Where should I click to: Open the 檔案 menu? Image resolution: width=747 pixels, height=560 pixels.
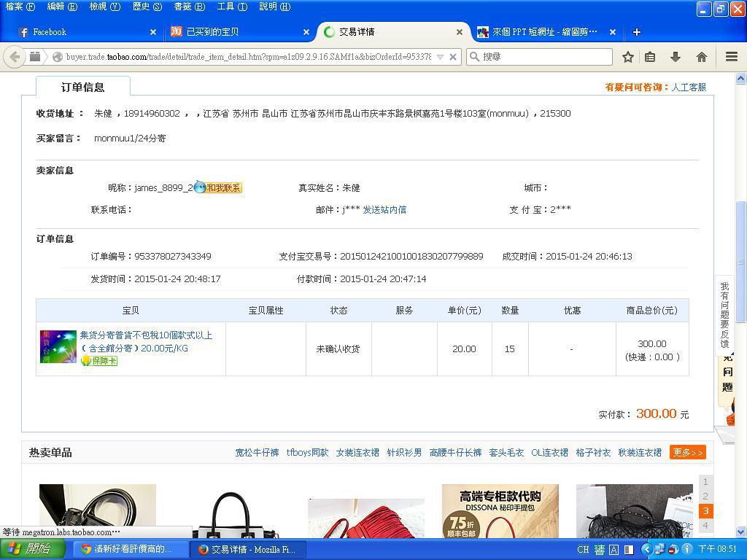20,7
